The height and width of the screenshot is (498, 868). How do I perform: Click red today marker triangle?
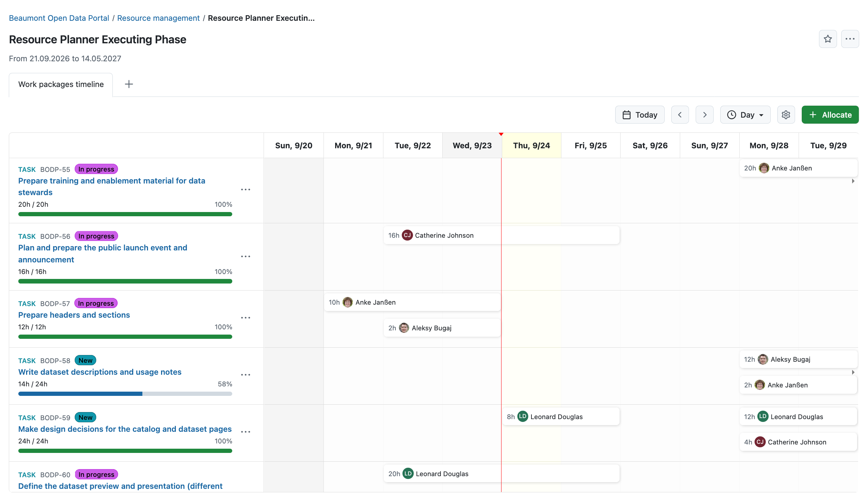[501, 134]
